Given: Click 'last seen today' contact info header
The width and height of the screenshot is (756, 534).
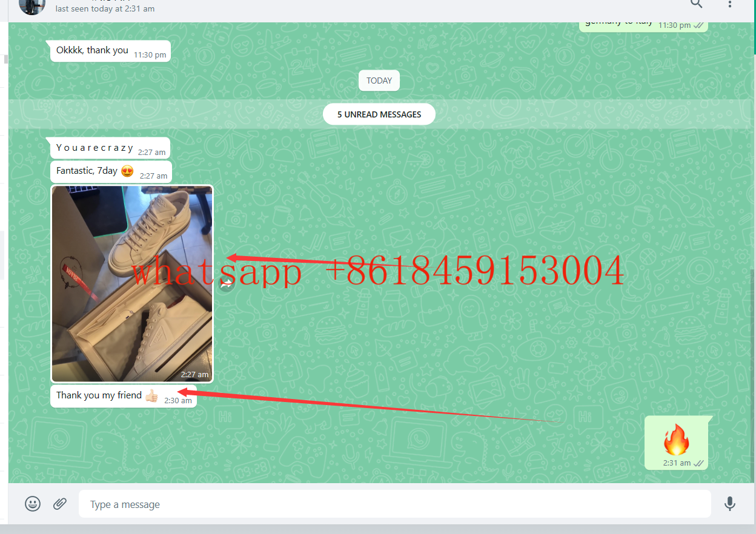Looking at the screenshot, I should tap(105, 8).
